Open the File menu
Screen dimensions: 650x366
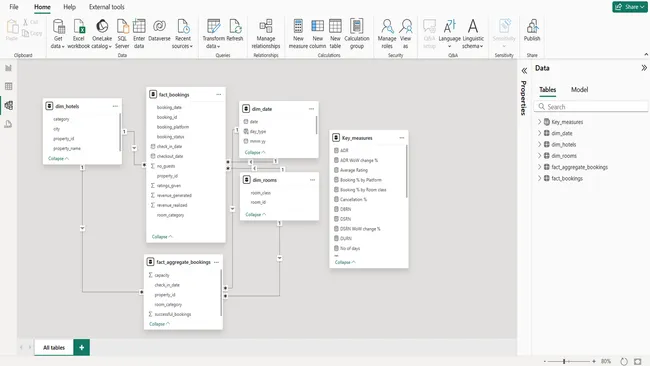coord(14,7)
